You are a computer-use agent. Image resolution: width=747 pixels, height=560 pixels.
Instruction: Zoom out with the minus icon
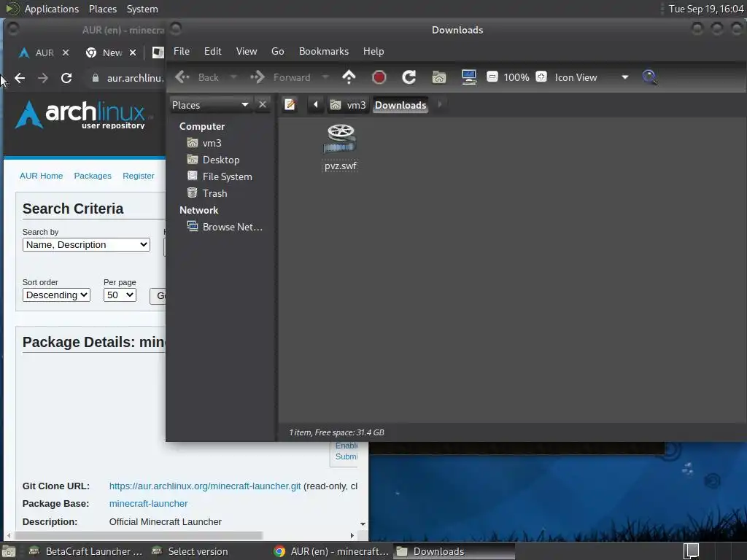coord(492,77)
